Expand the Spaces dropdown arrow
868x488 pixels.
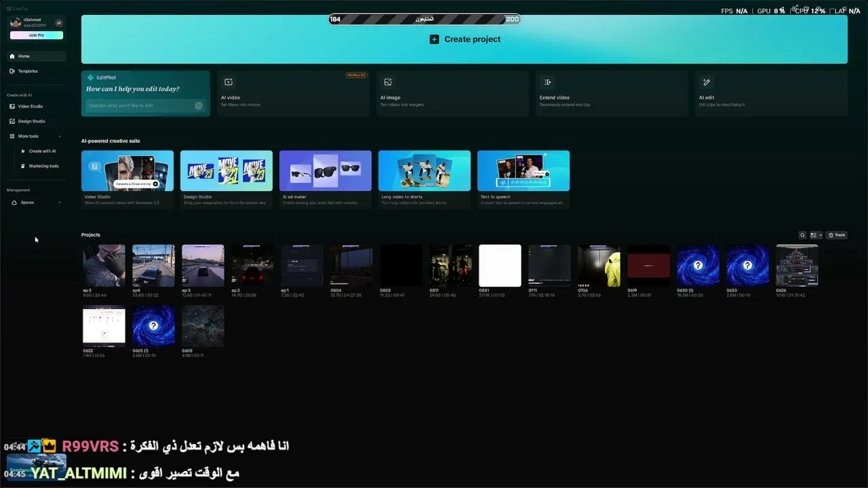60,203
